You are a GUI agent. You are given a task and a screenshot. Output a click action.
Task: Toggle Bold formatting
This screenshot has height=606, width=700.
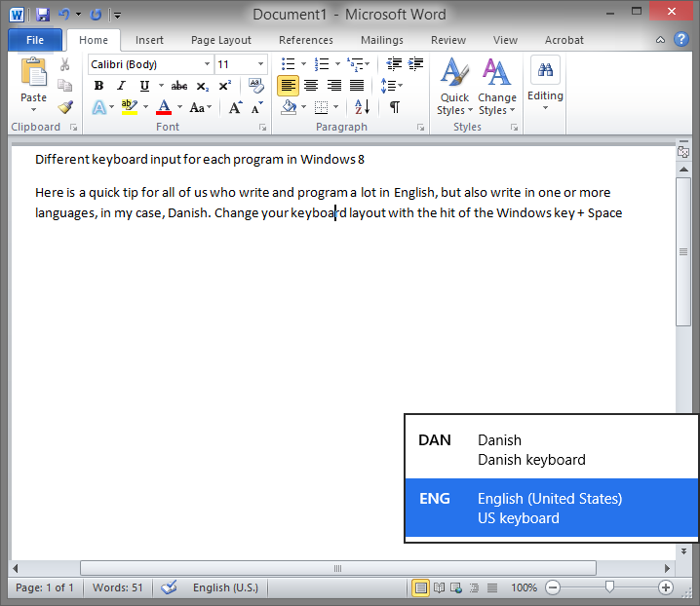99,86
